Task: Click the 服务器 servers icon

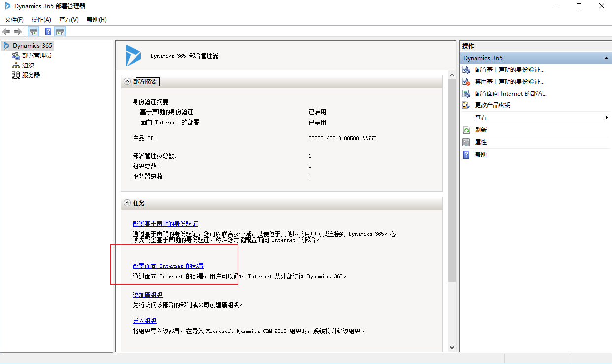Action: point(16,75)
